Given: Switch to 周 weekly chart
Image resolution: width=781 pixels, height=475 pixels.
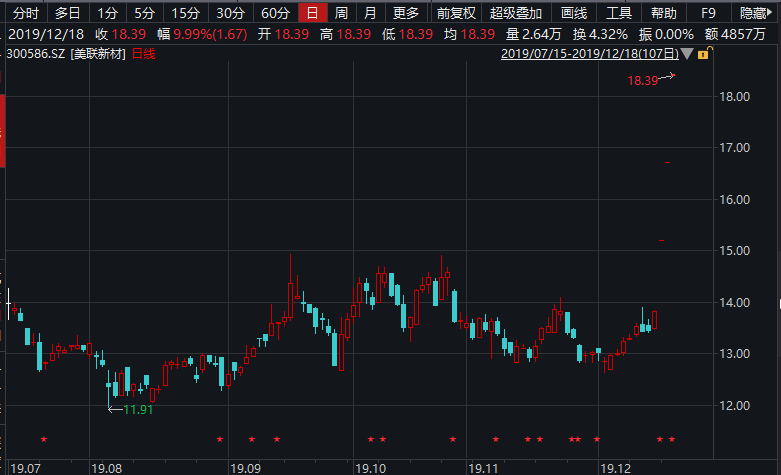Looking at the screenshot, I should click(x=341, y=13).
